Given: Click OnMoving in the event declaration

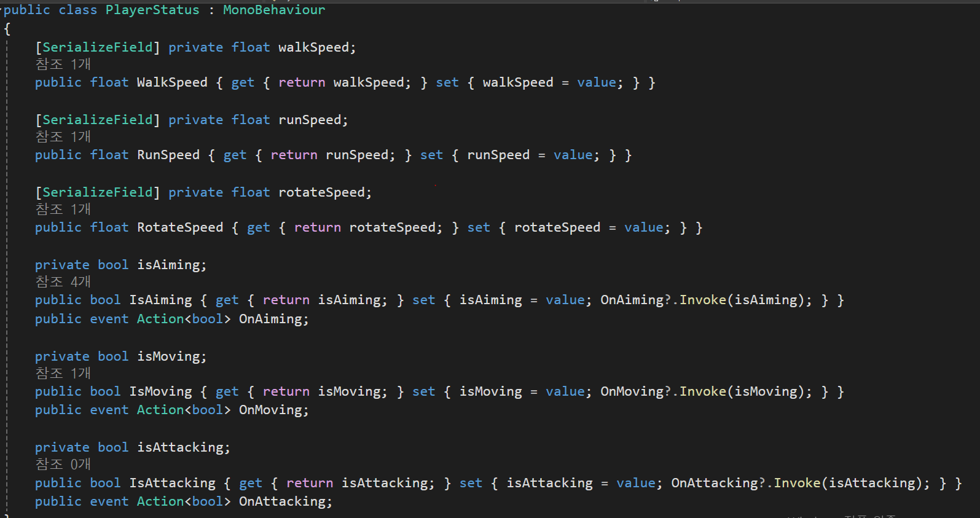Looking at the screenshot, I should (270, 410).
